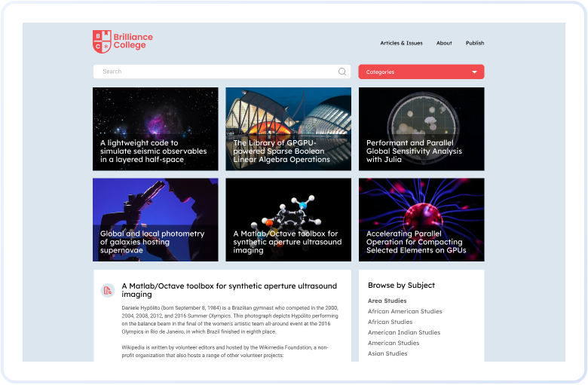Image resolution: width=588 pixels, height=385 pixels.
Task: Select American Indian Studies subject
Action: coord(404,332)
